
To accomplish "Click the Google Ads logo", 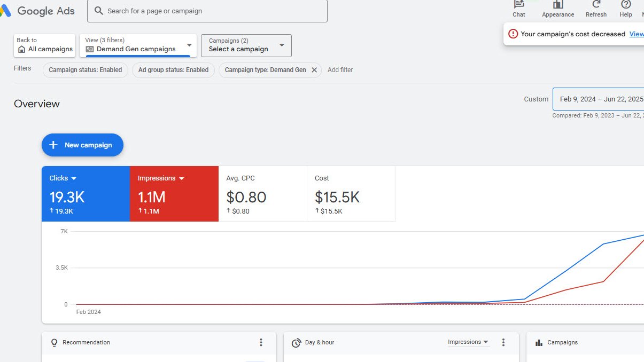I will (37, 11).
